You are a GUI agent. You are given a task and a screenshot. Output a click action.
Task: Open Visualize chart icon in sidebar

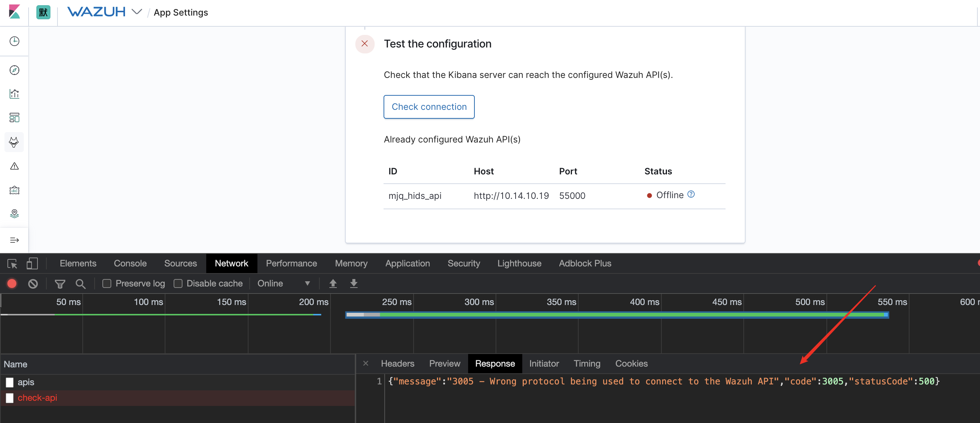click(x=14, y=94)
